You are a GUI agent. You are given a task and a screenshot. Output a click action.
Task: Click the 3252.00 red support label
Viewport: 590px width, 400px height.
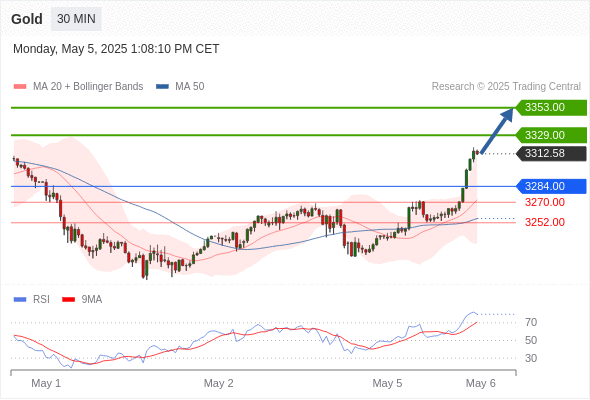coord(545,222)
